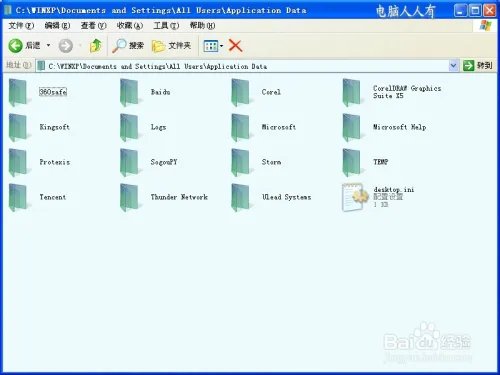Select the desktop.ini file icon
This screenshot has height=375, width=500.
(x=355, y=197)
